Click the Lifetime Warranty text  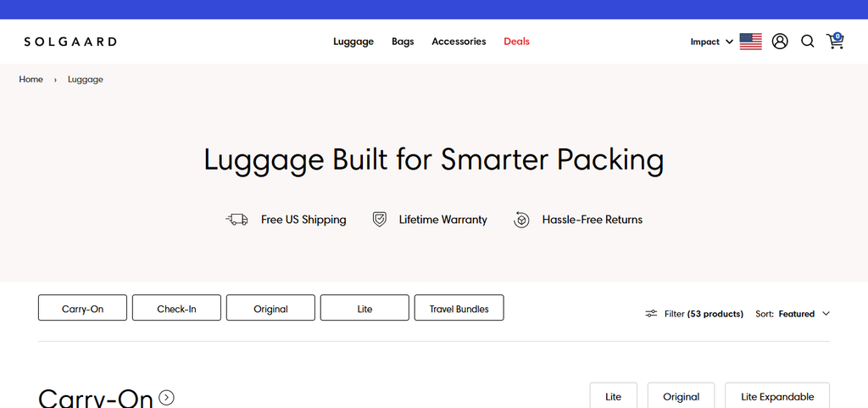(442, 220)
